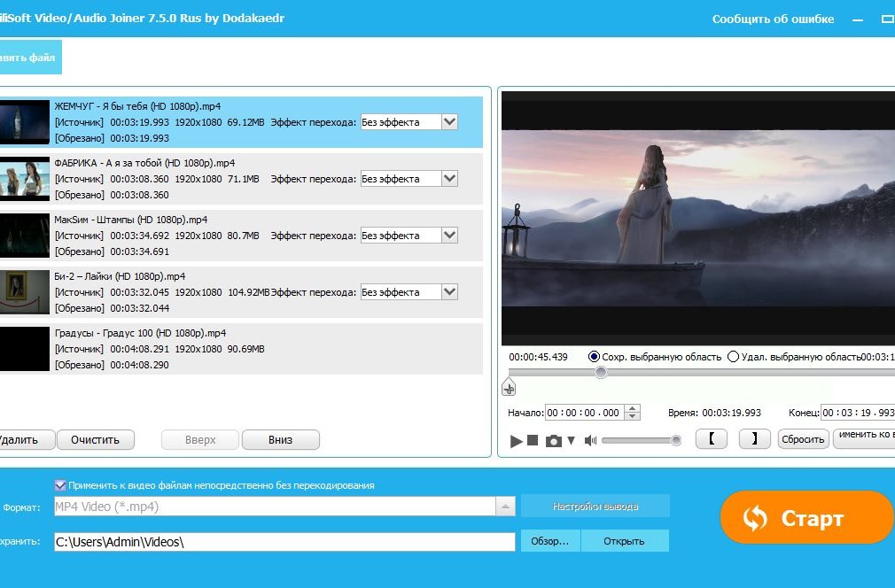Image resolution: width=895 pixels, height=588 pixels.
Task: Click the Открыть button
Action: pyautogui.click(x=625, y=541)
